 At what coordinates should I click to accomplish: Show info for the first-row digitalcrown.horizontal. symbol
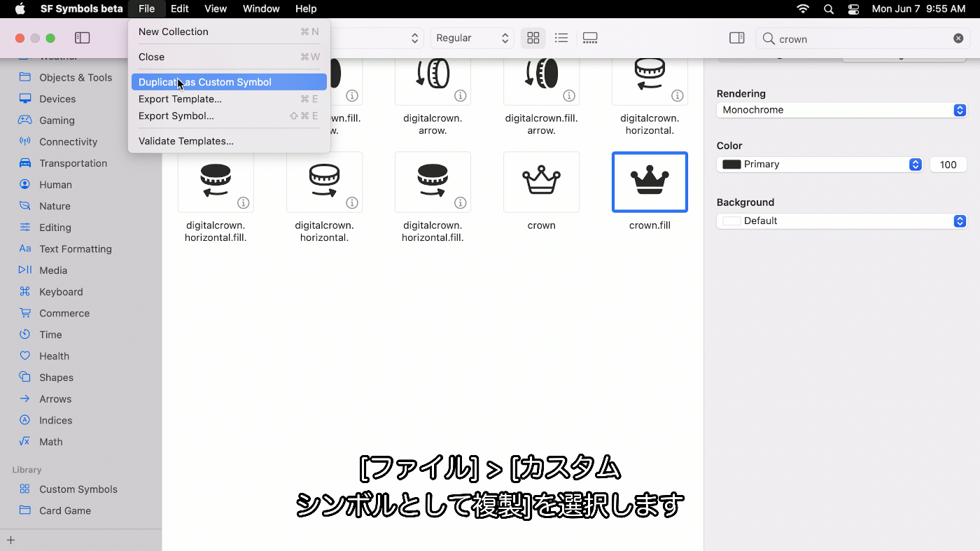pyautogui.click(x=678, y=95)
